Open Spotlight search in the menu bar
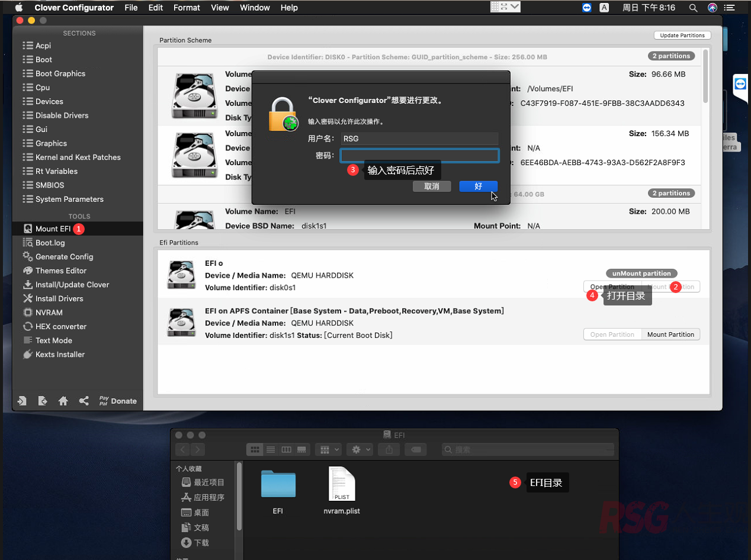This screenshot has width=751, height=560. (693, 8)
